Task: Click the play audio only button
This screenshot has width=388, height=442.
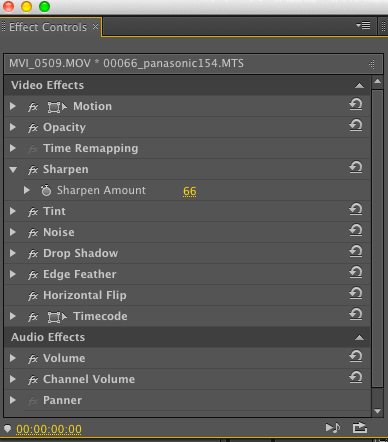Action: 333,428
